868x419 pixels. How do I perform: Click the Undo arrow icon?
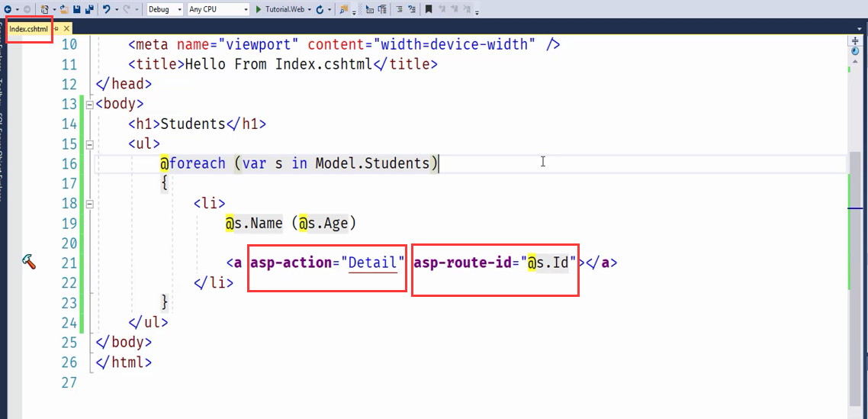pos(107,9)
